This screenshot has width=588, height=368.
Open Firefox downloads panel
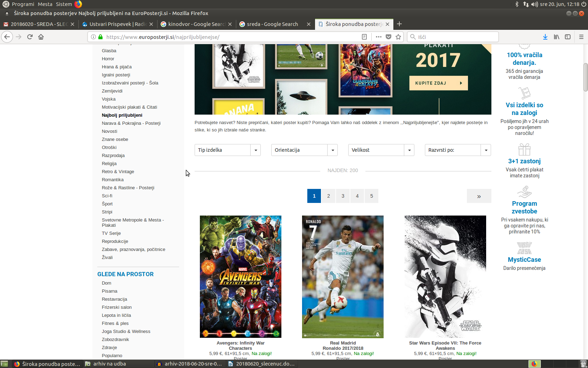tap(545, 37)
